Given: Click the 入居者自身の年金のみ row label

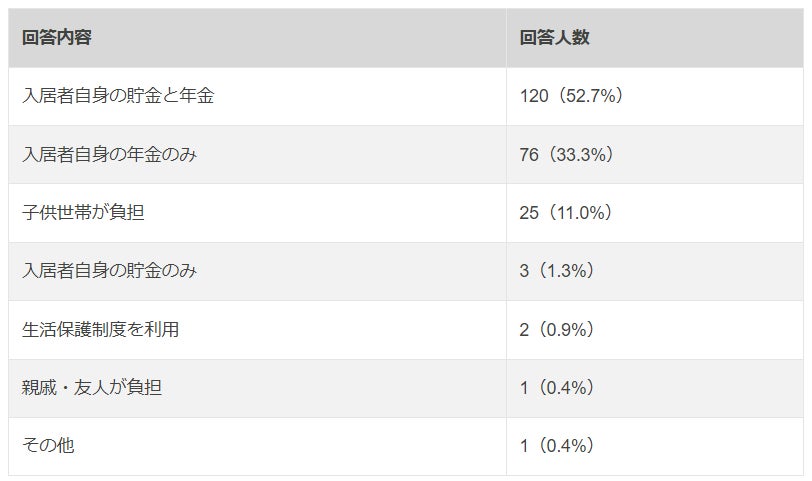Looking at the screenshot, I should coord(109,154).
